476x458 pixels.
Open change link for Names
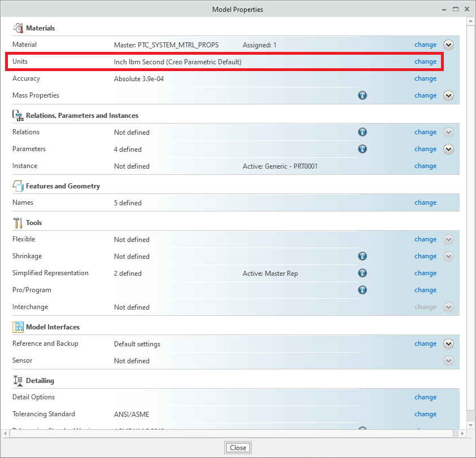tap(425, 202)
